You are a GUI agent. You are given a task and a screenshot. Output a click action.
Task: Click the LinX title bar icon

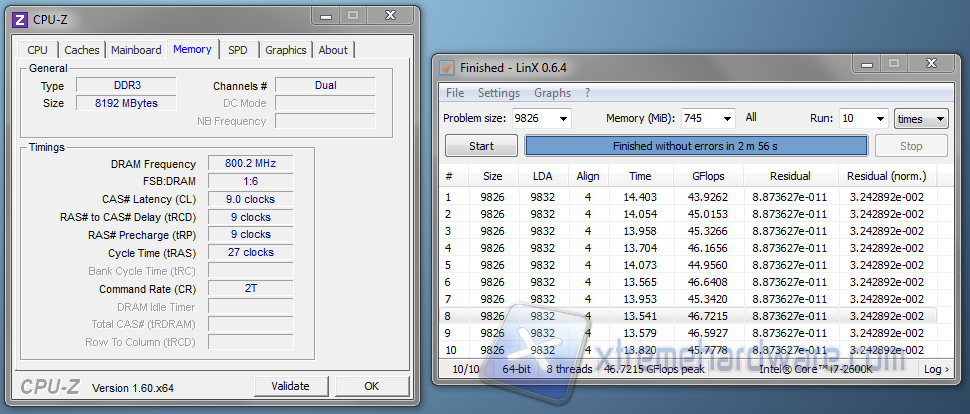447,67
